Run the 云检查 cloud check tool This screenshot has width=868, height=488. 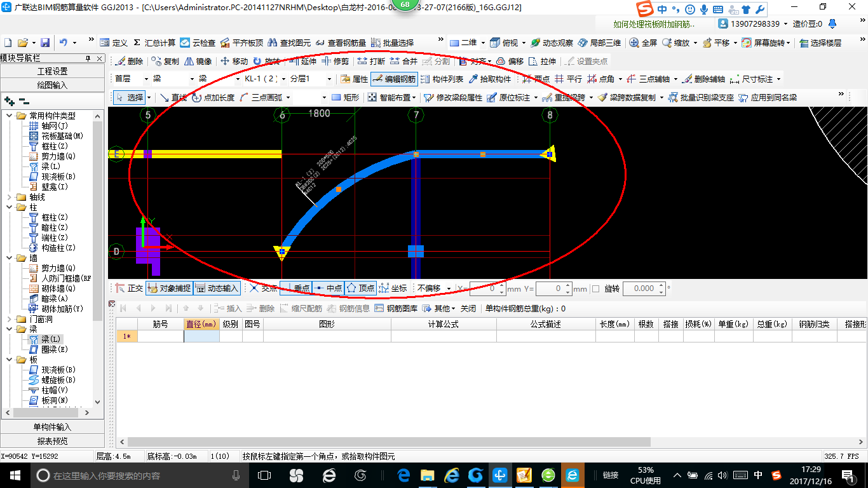[x=198, y=43]
